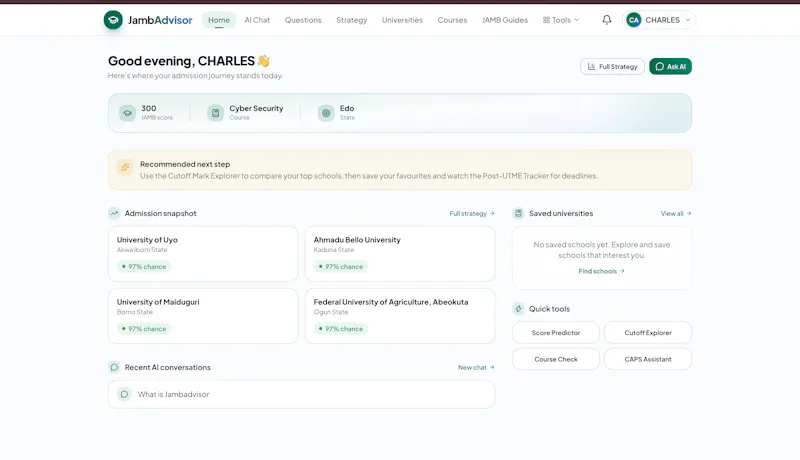Open the View all saved universities link
The image size is (800, 460).
click(x=676, y=213)
